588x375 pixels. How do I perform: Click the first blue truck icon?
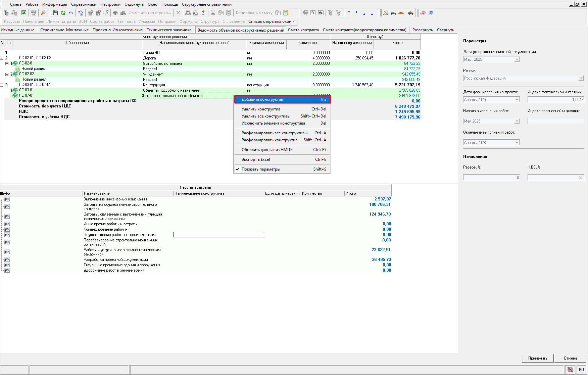pos(393,13)
